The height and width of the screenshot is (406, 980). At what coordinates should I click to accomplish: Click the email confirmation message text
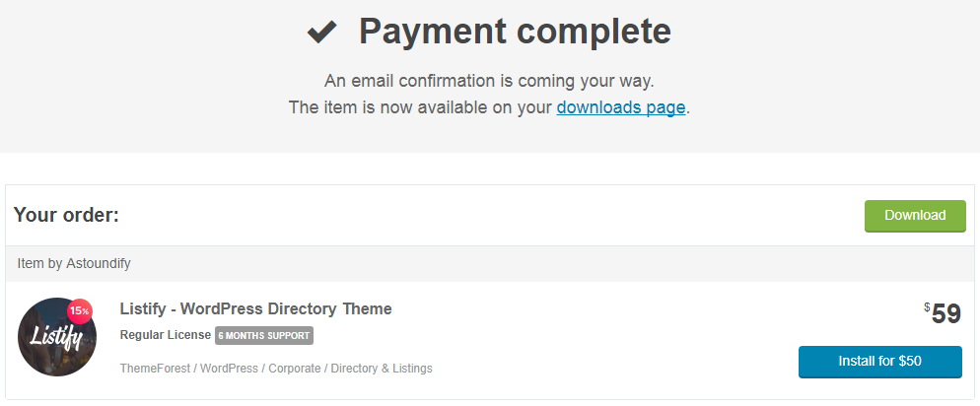pos(489,81)
